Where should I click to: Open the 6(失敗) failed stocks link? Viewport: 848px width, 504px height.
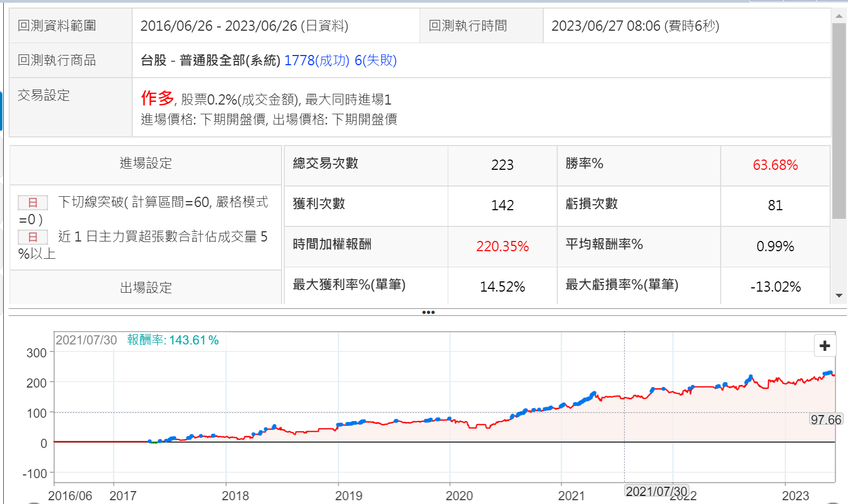(x=375, y=60)
